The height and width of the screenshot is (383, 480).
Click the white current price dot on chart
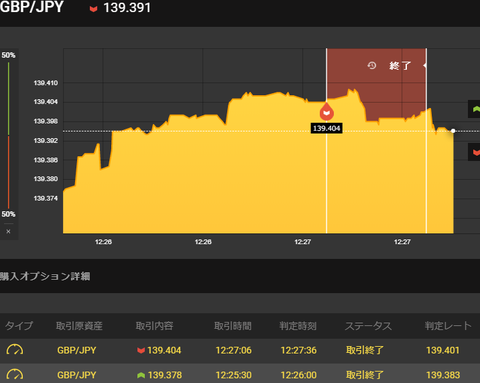(x=453, y=131)
